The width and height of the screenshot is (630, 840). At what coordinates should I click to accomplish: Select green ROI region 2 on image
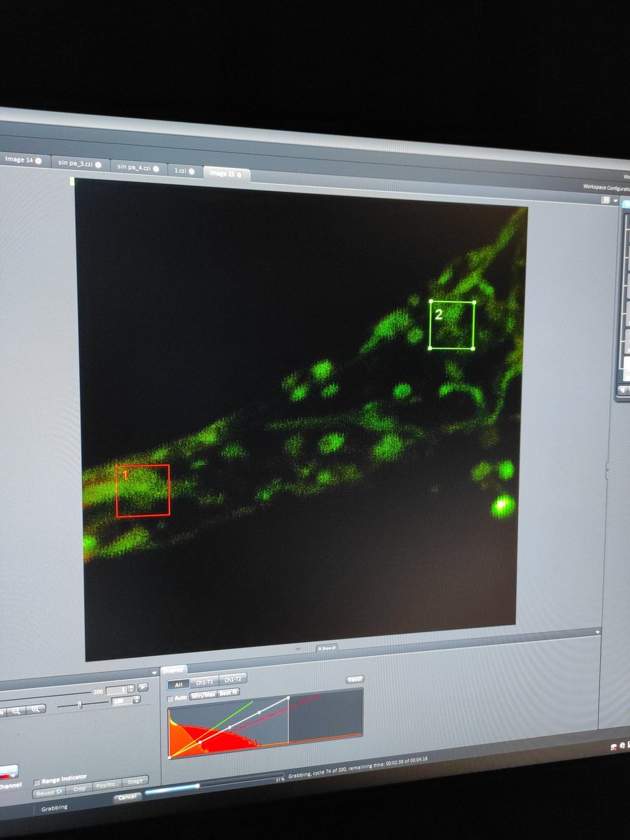[452, 325]
